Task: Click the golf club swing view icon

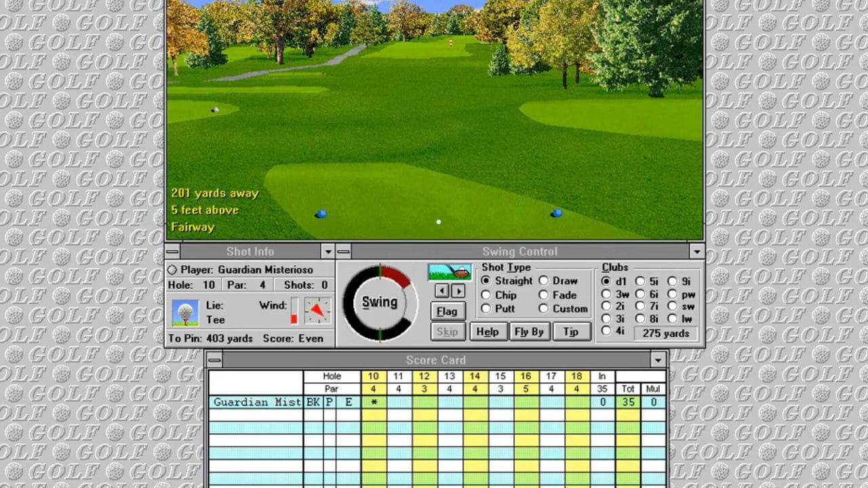Action: point(450,272)
